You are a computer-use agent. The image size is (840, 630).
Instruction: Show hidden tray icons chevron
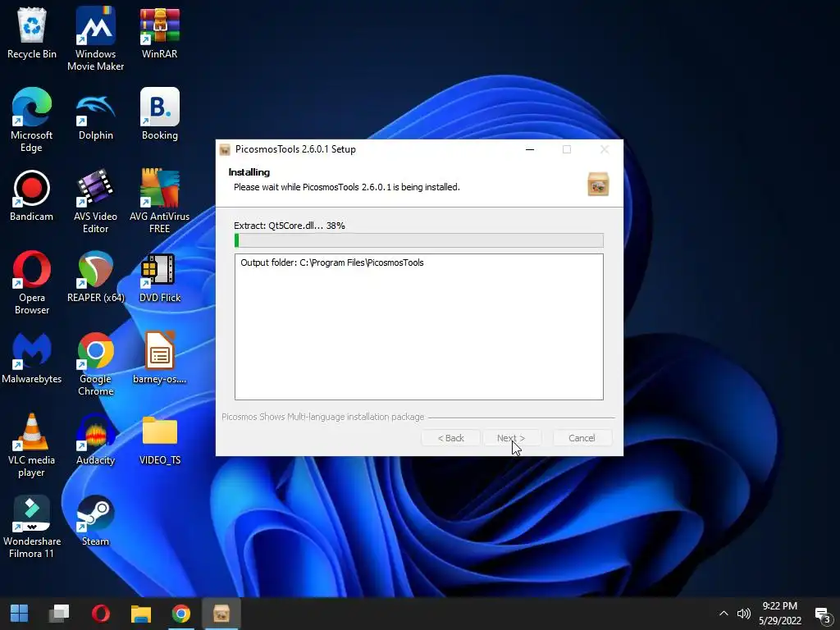coord(724,614)
